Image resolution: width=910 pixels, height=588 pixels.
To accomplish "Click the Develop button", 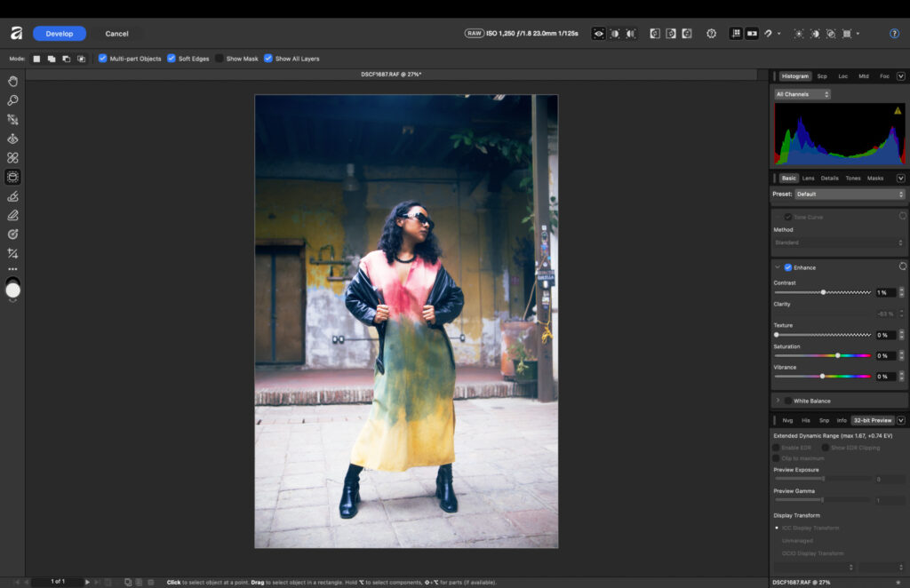I will pyautogui.click(x=60, y=34).
